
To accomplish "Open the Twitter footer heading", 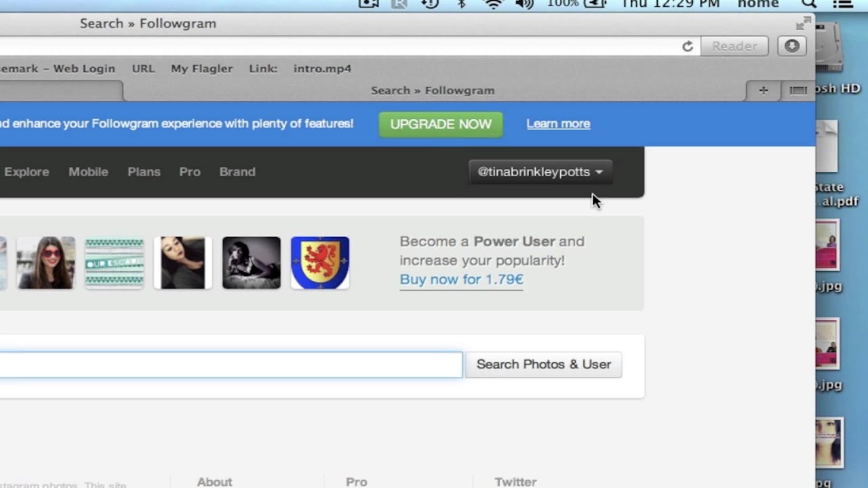I will click(515, 482).
